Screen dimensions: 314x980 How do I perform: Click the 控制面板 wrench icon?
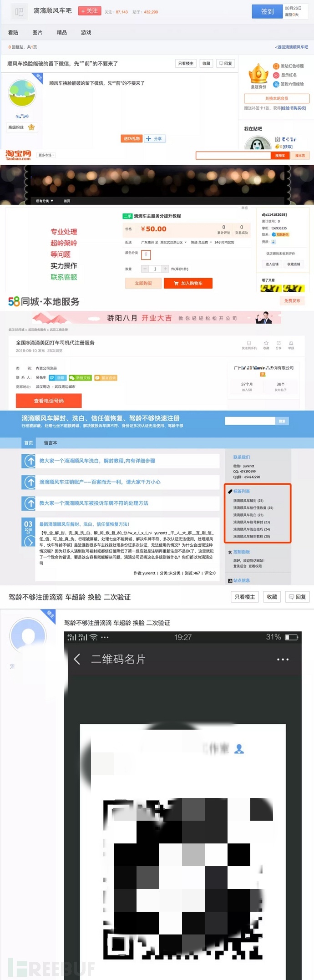pos(230,552)
